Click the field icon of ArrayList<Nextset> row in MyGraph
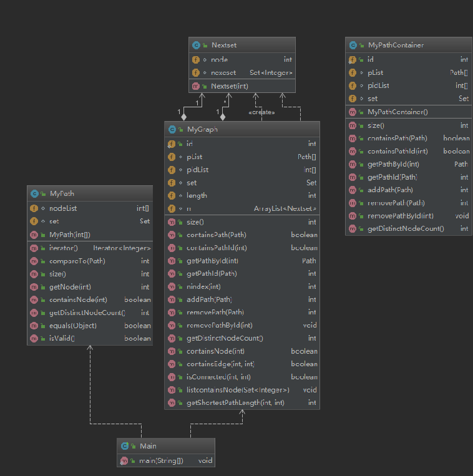This screenshot has width=473, height=476. pos(172,208)
